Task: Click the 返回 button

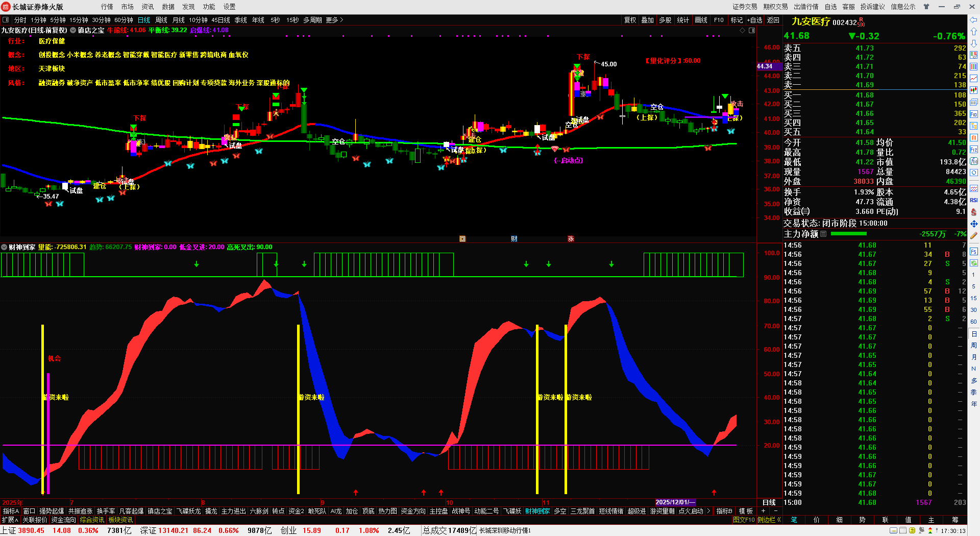Action: (x=773, y=20)
